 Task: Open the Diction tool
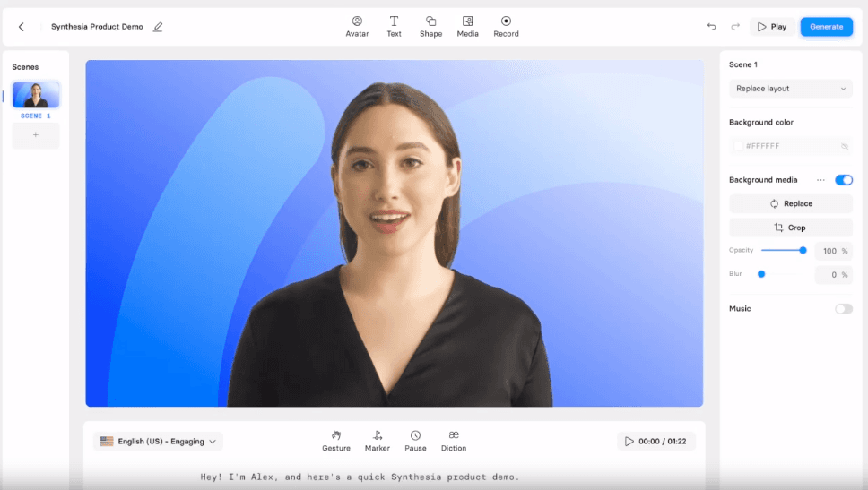click(x=454, y=441)
